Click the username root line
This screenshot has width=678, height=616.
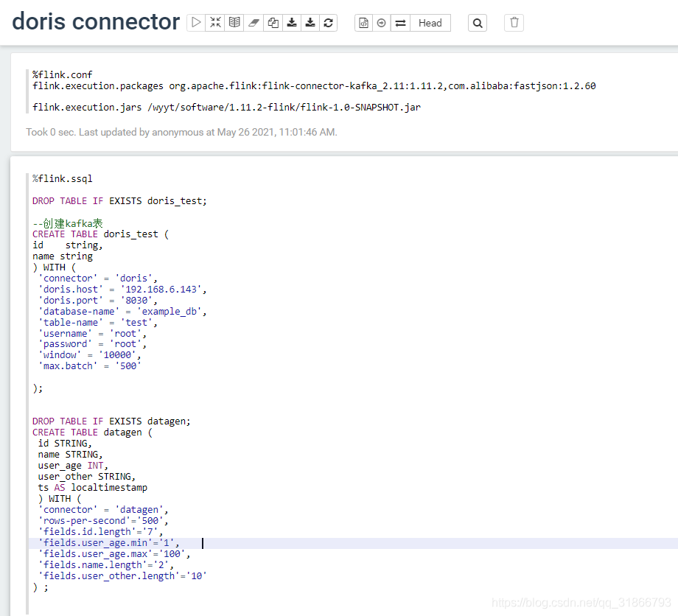pos(93,333)
